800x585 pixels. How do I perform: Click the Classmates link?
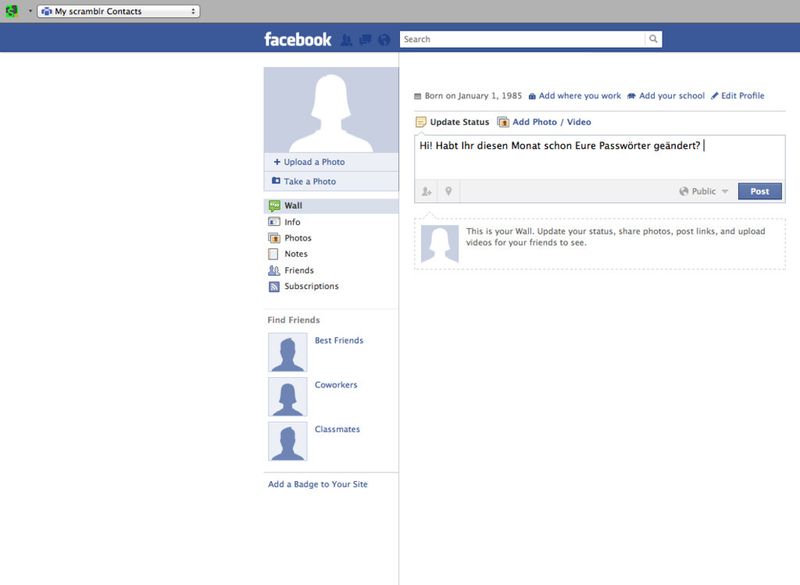coord(337,429)
